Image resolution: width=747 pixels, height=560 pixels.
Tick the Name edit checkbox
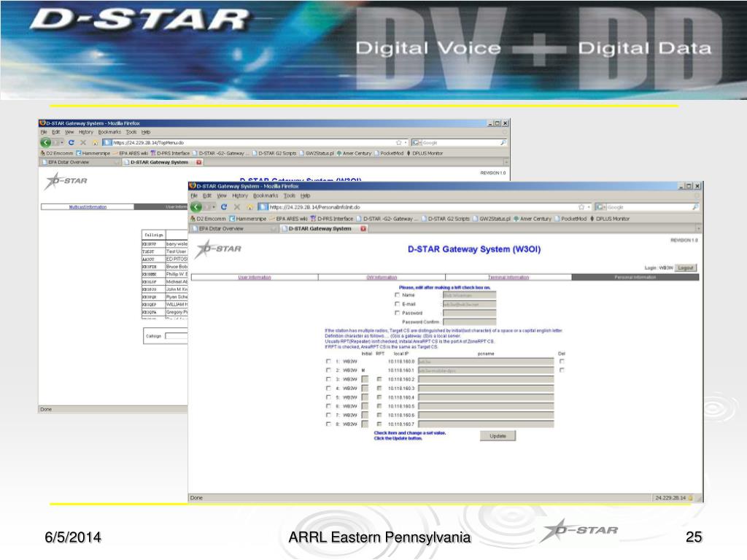pos(397,295)
